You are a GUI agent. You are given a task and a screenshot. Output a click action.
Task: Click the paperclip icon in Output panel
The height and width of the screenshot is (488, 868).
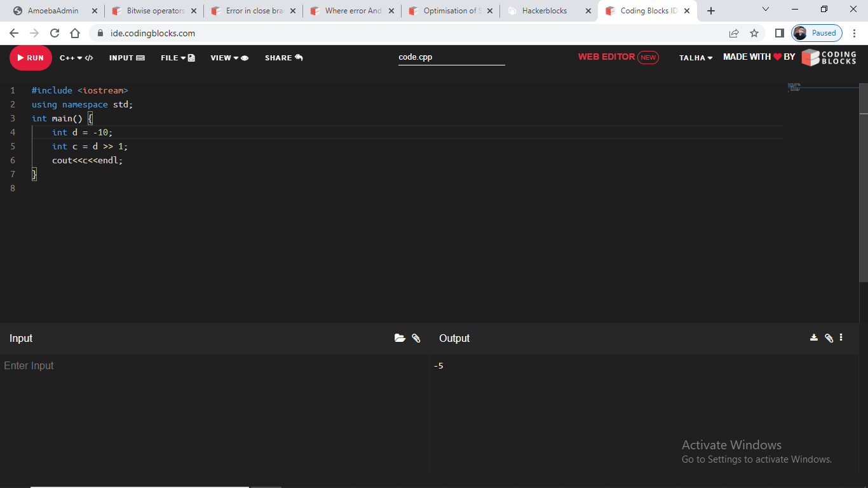tap(829, 338)
